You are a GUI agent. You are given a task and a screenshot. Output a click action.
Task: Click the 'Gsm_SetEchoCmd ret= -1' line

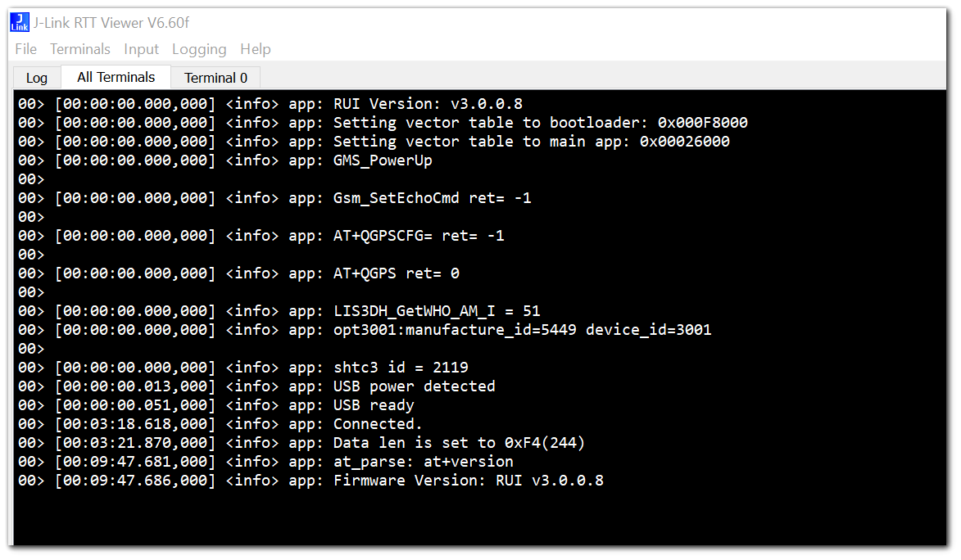274,198
